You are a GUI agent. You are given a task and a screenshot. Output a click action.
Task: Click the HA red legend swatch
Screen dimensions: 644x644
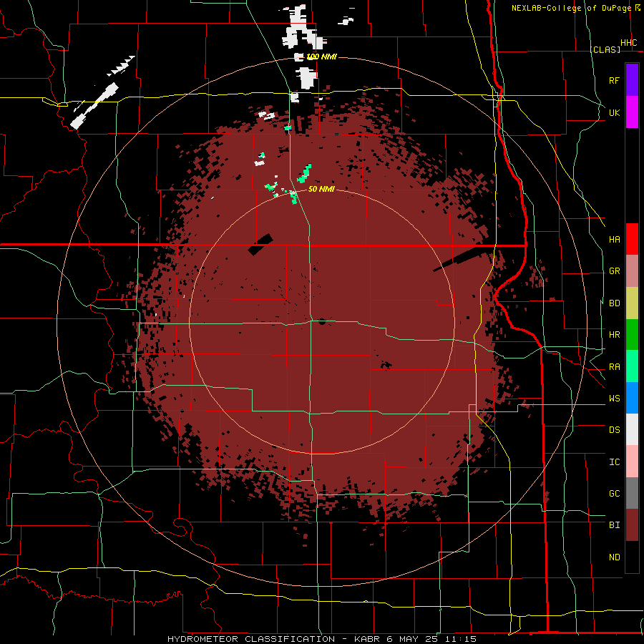632,239
